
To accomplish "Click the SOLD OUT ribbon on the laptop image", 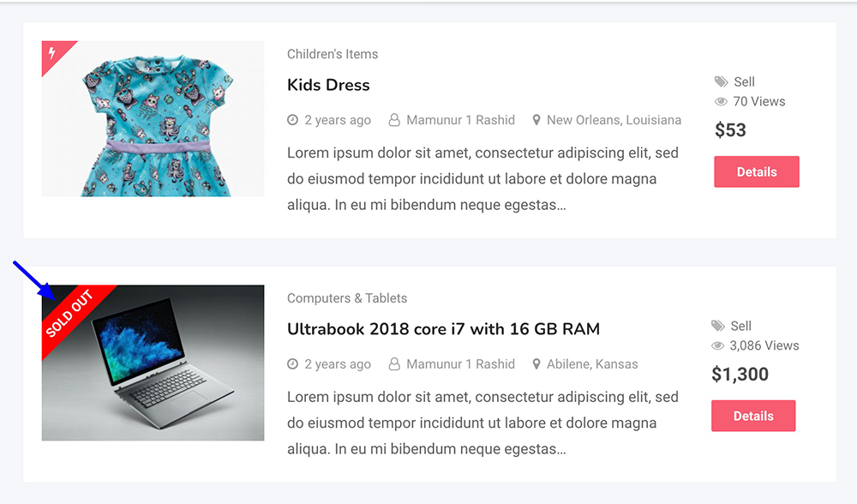I will click(69, 314).
